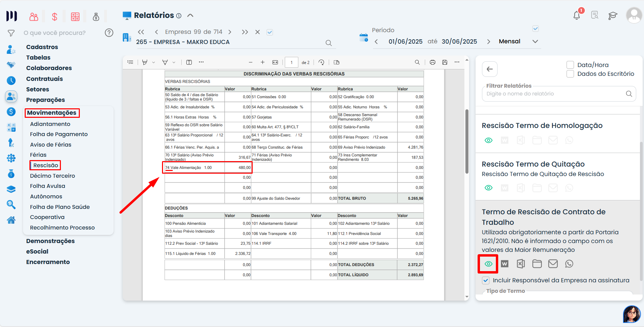This screenshot has width=644, height=327.
Task: Uncheck Incluir Responsável da Empresa na assinatura
Action: tap(486, 280)
